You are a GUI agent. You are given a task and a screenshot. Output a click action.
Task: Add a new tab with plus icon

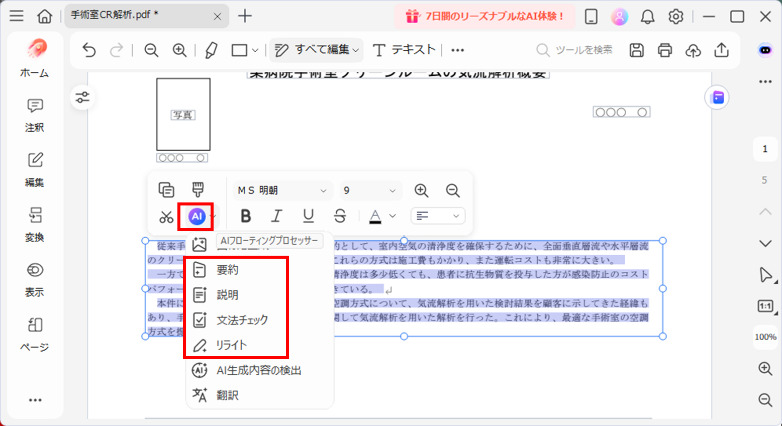(245, 16)
